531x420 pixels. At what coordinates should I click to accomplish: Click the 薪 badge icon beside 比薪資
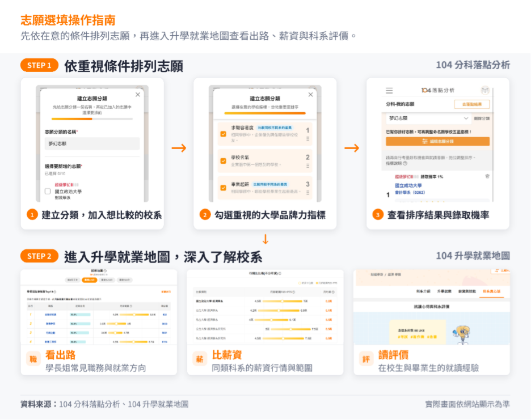point(200,359)
